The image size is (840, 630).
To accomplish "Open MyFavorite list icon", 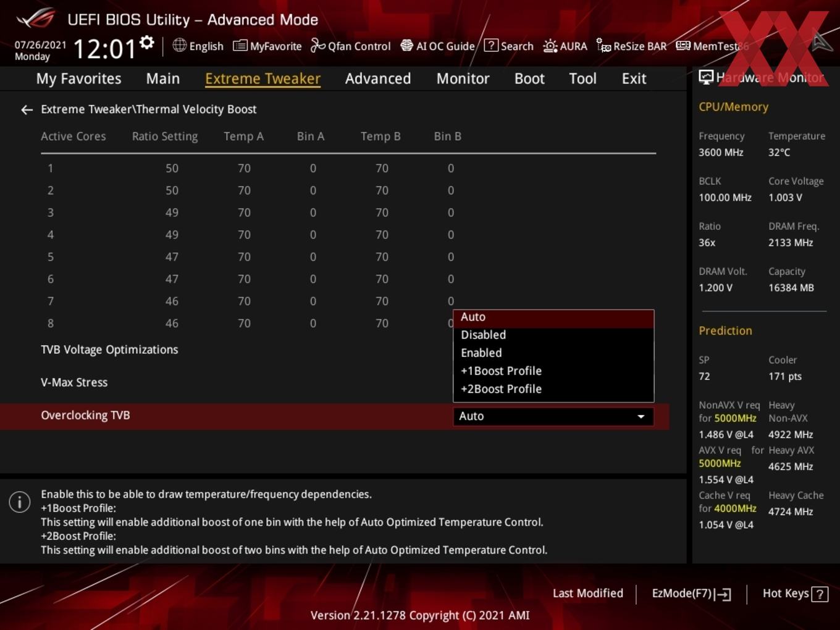I will coord(240,46).
